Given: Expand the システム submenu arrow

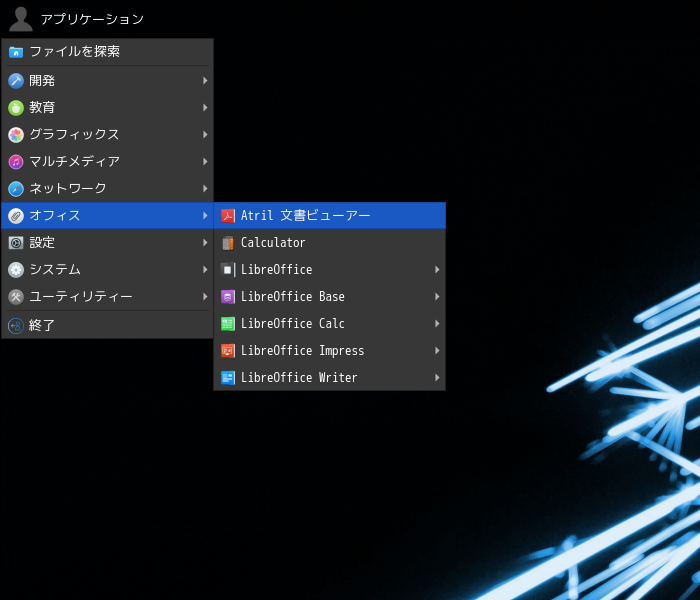Looking at the screenshot, I should coord(205,270).
